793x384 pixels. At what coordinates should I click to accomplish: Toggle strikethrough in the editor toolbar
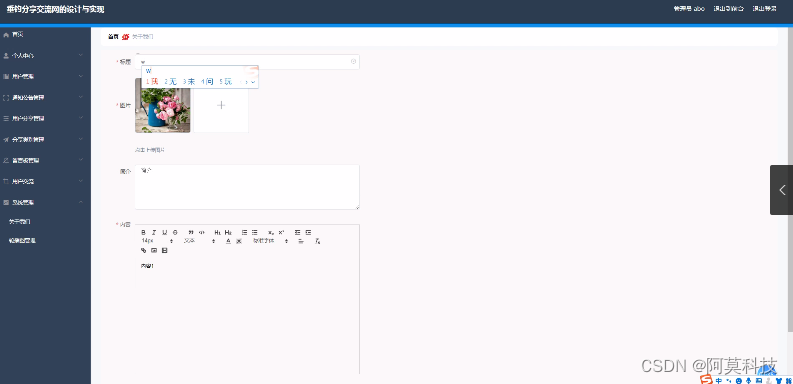pyautogui.click(x=175, y=232)
